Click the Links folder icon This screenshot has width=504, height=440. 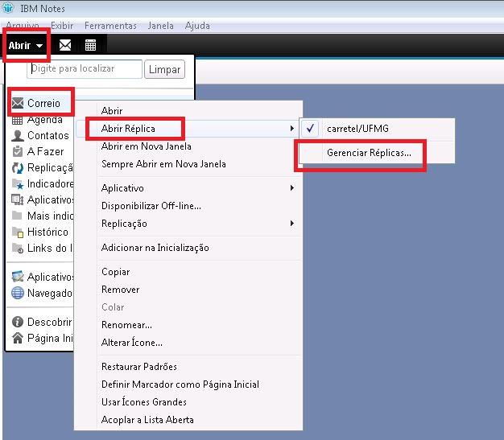click(x=18, y=248)
